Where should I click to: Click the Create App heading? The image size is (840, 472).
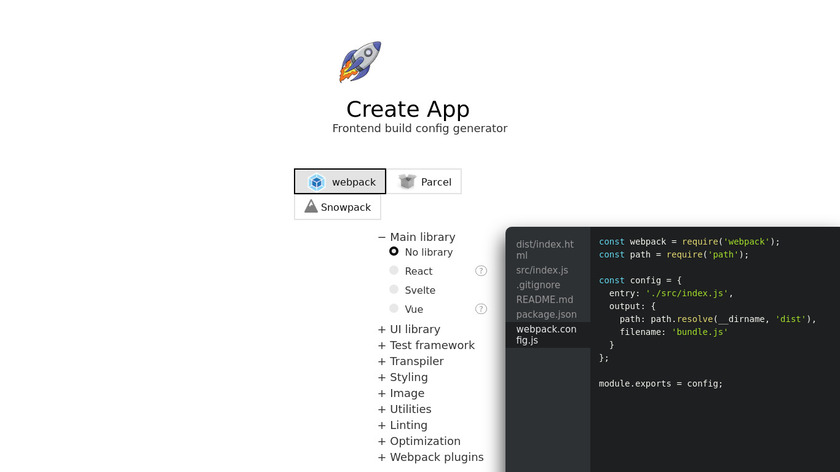(x=408, y=109)
